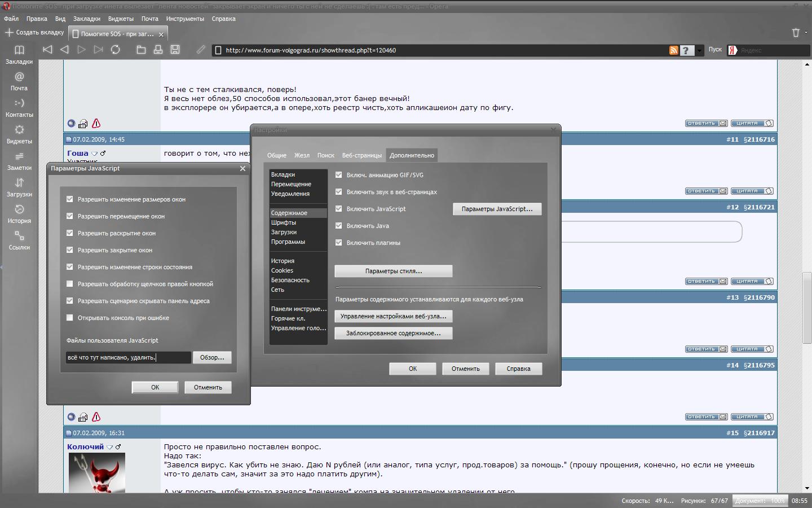The height and width of the screenshot is (508, 812).
Task: Open the Загрузки sidebar panel
Action: click(x=19, y=187)
